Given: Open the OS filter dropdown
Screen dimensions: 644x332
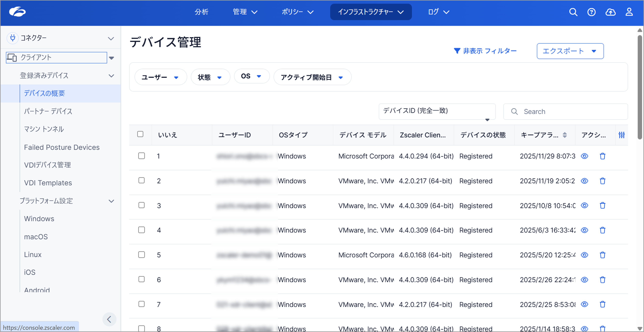Looking at the screenshot, I should click(x=252, y=76).
